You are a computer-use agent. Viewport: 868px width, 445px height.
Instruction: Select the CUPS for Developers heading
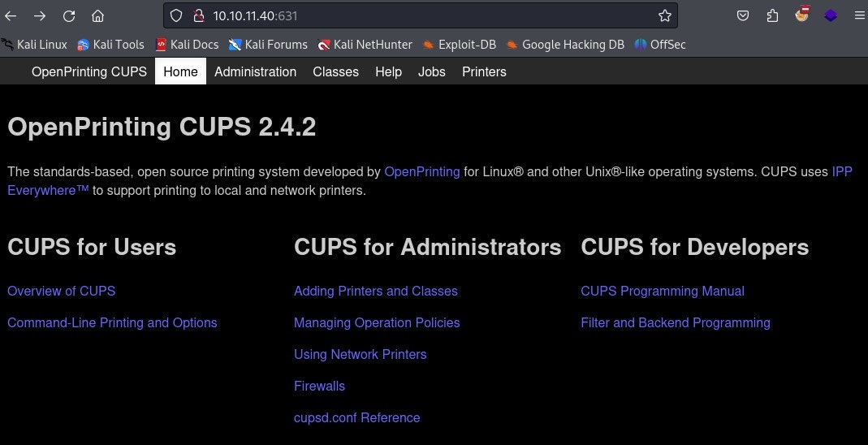(x=695, y=247)
